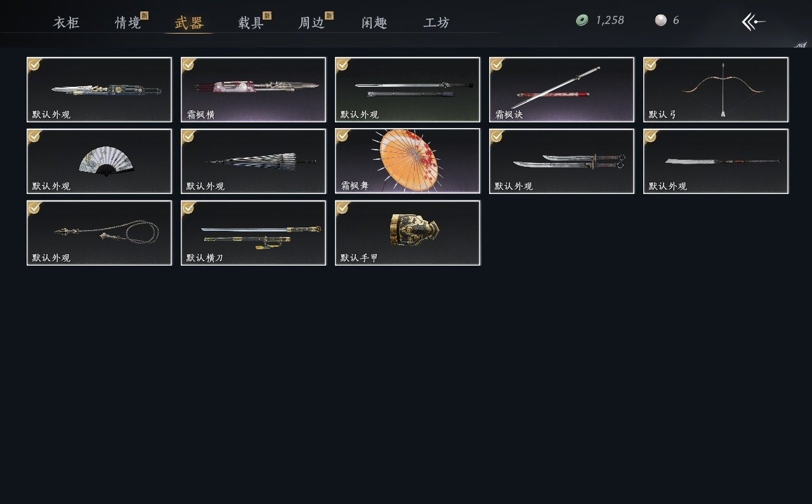Select the dual blades default skin
Screen dimensions: 812x504
(x=561, y=161)
